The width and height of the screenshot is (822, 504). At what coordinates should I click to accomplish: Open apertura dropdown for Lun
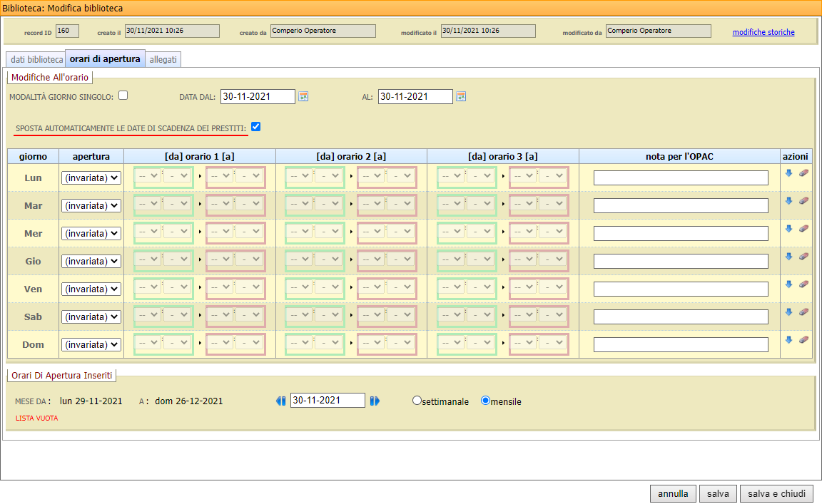click(x=91, y=178)
